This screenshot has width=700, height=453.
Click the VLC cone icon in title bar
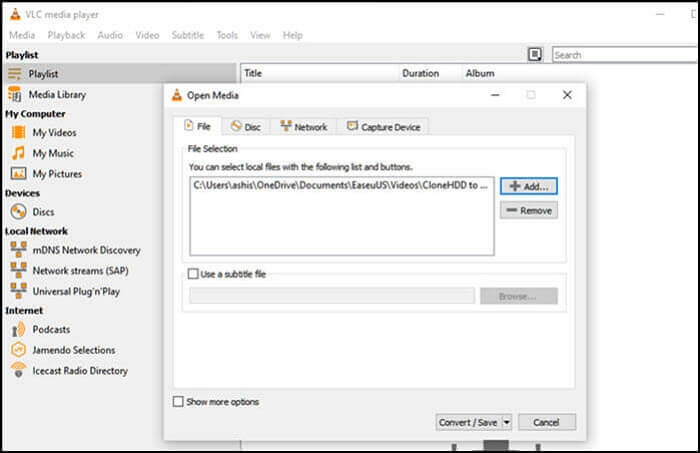[15, 14]
